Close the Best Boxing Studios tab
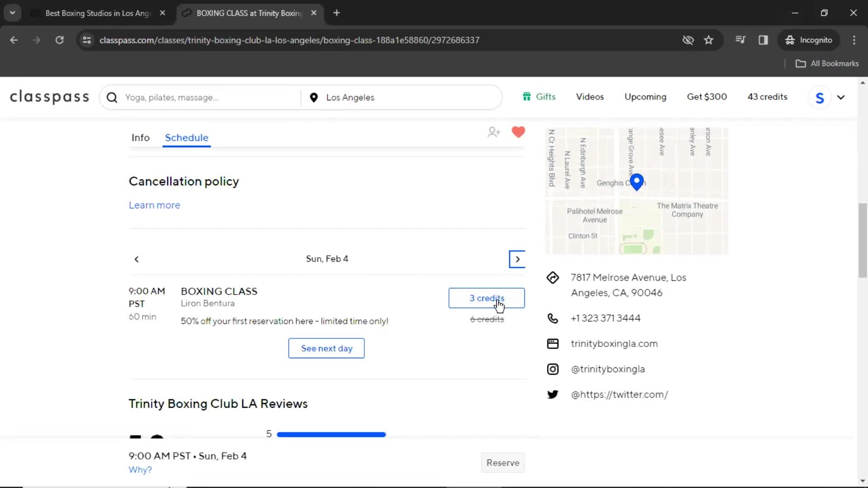The width and height of the screenshot is (868, 488). coord(162,13)
